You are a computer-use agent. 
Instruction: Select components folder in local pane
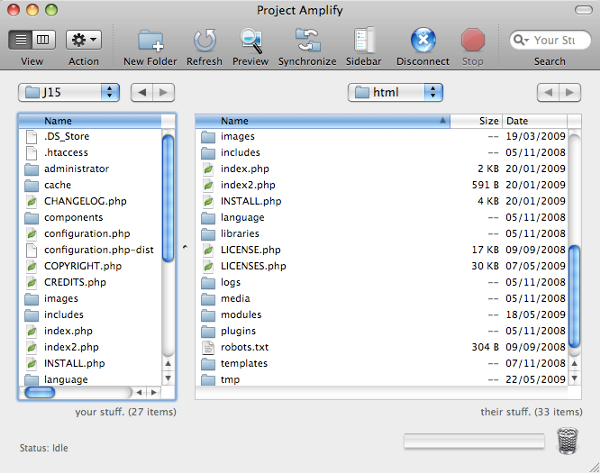point(90,217)
